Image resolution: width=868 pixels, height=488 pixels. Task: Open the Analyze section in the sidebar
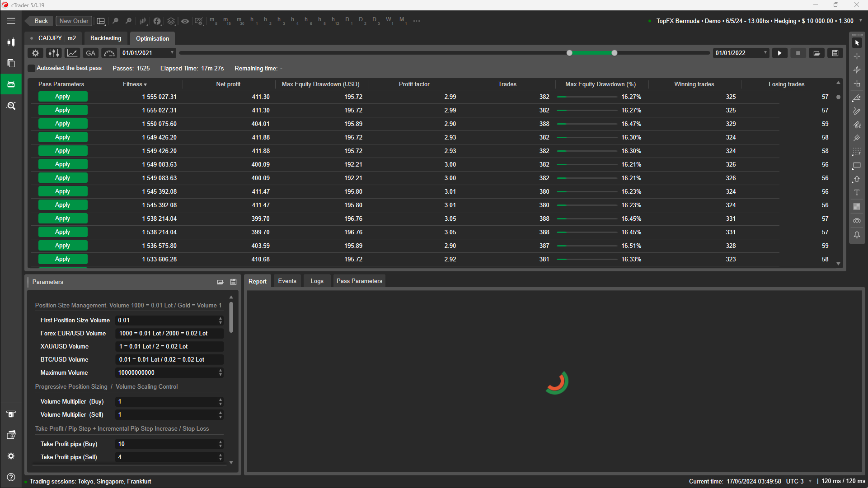coord(11,106)
